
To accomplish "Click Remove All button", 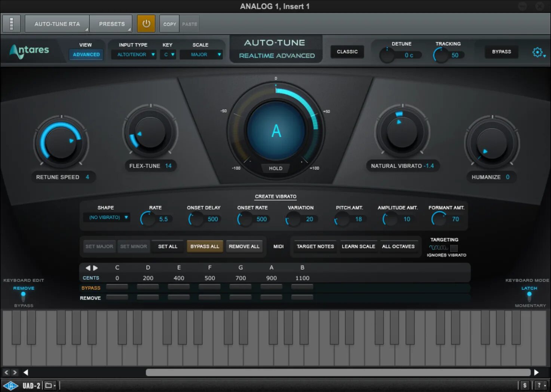I will tap(244, 246).
